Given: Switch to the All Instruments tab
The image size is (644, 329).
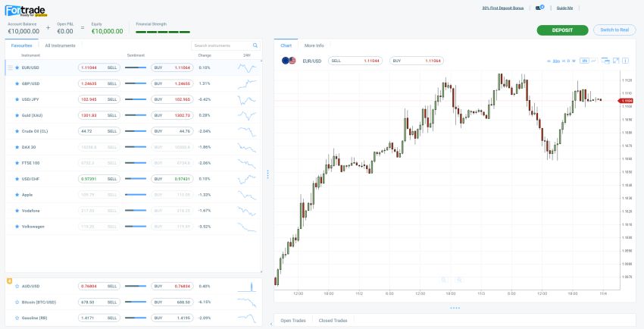Looking at the screenshot, I should (60, 45).
